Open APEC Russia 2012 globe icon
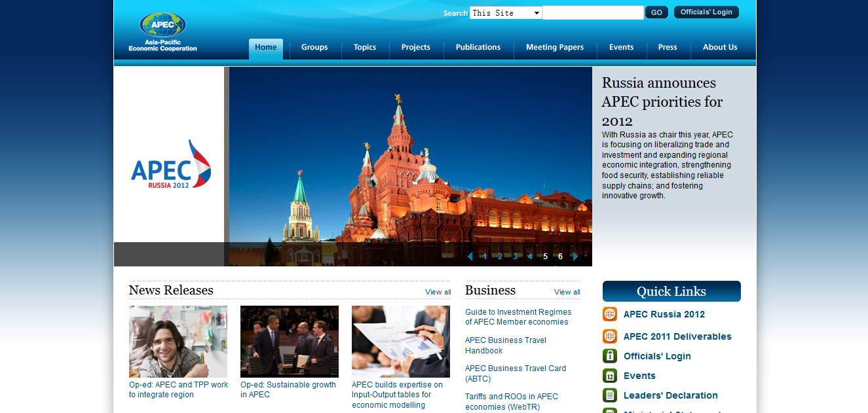This screenshot has height=413, width=868. pyautogui.click(x=610, y=314)
